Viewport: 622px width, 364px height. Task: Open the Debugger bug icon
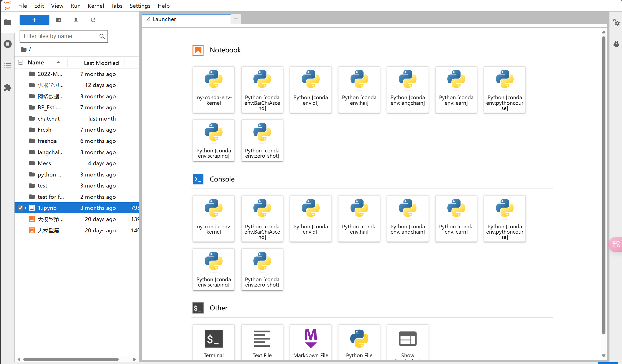point(616,44)
